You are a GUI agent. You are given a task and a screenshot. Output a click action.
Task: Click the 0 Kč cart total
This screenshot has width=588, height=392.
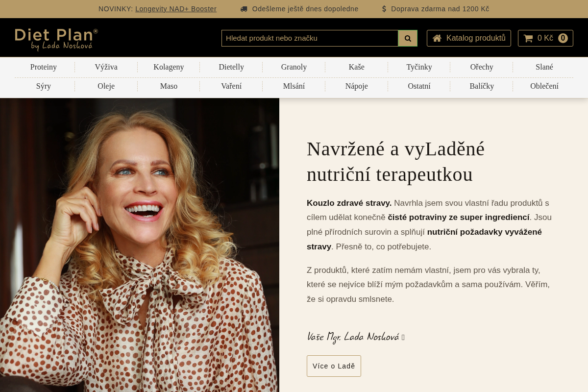tap(545, 38)
